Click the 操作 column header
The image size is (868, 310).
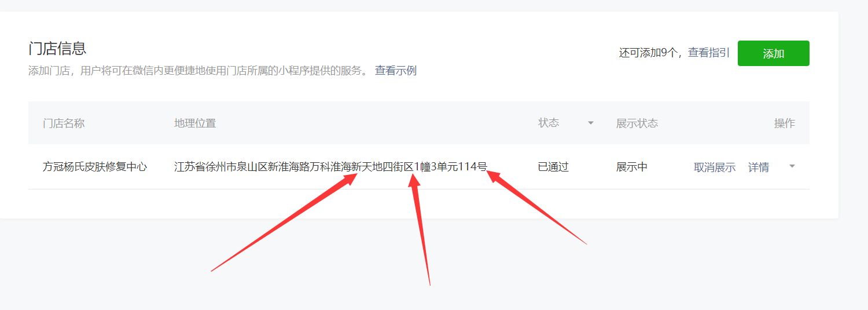[785, 123]
